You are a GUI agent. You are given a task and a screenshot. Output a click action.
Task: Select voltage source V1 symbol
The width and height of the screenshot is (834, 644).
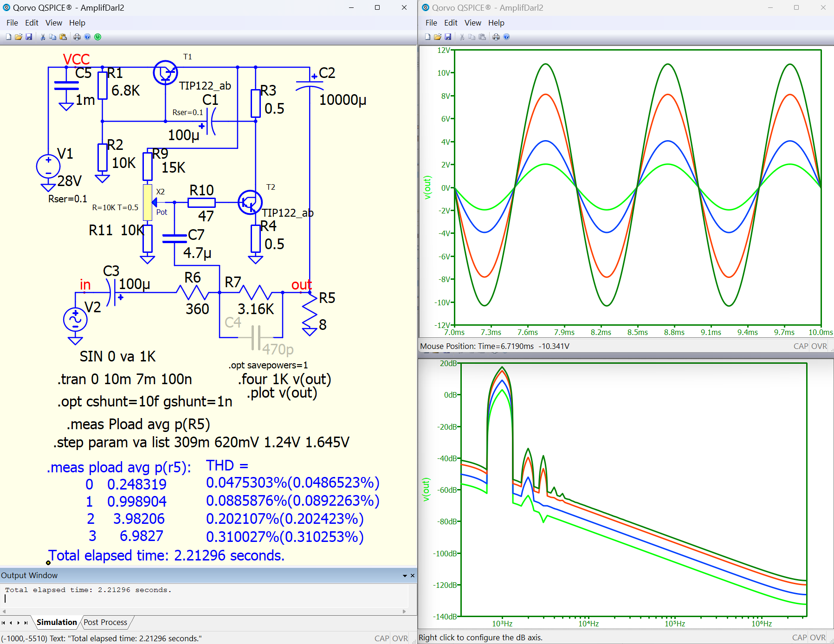point(48,167)
